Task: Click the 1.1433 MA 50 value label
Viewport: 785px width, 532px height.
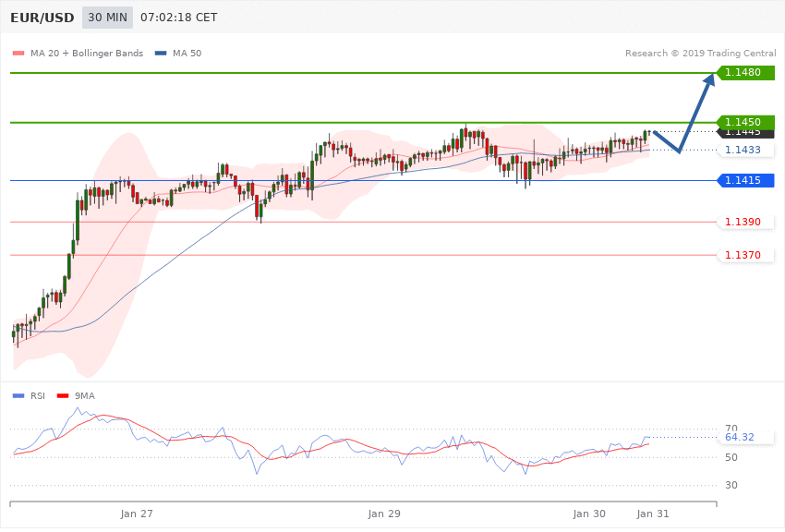Action: [x=745, y=150]
